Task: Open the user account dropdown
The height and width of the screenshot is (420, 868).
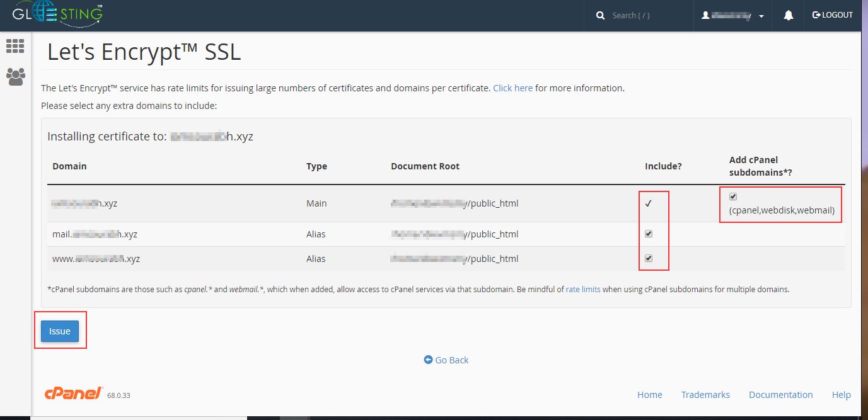Action: coord(733,16)
